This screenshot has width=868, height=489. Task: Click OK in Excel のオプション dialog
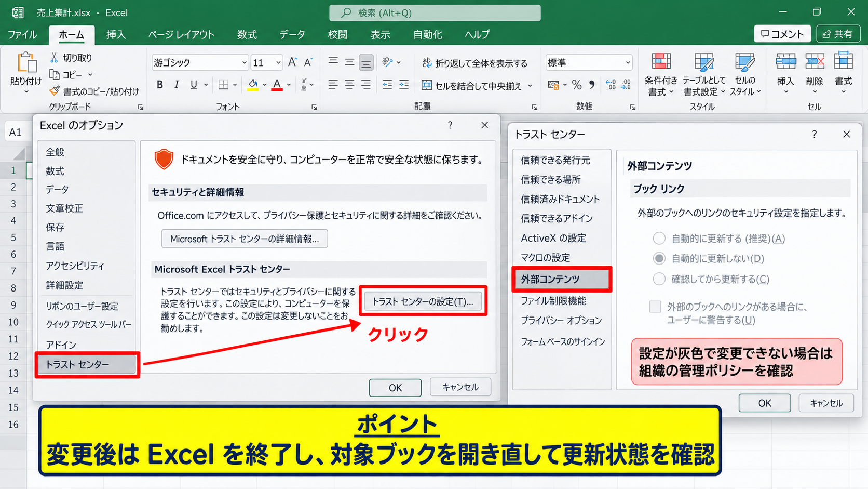pos(395,388)
